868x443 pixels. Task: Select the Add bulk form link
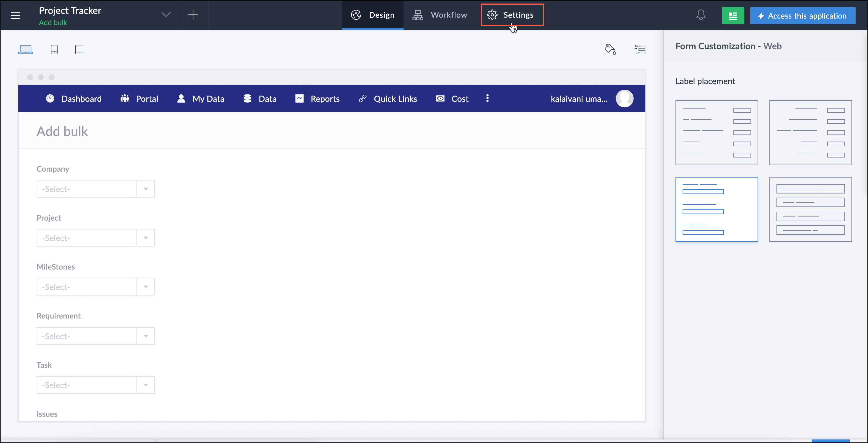tap(53, 22)
